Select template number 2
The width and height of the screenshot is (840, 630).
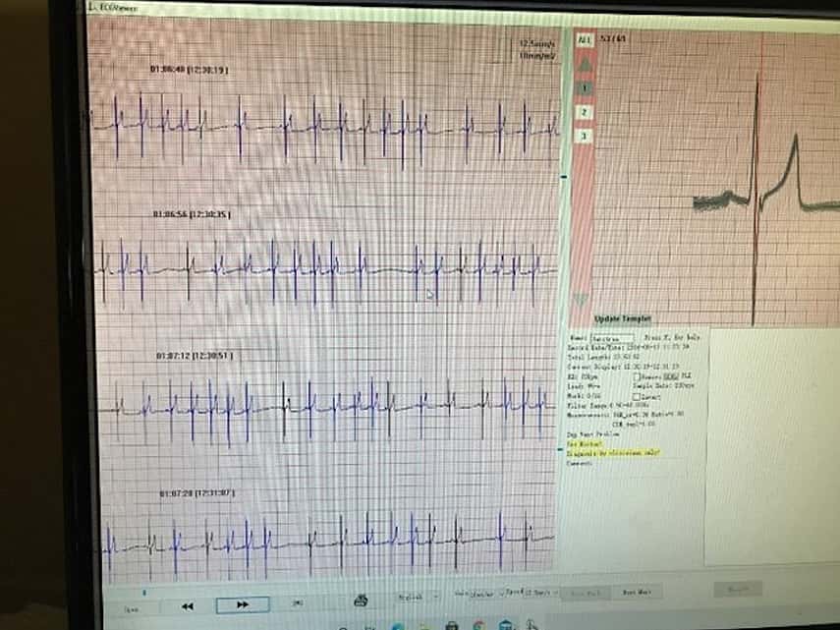584,112
